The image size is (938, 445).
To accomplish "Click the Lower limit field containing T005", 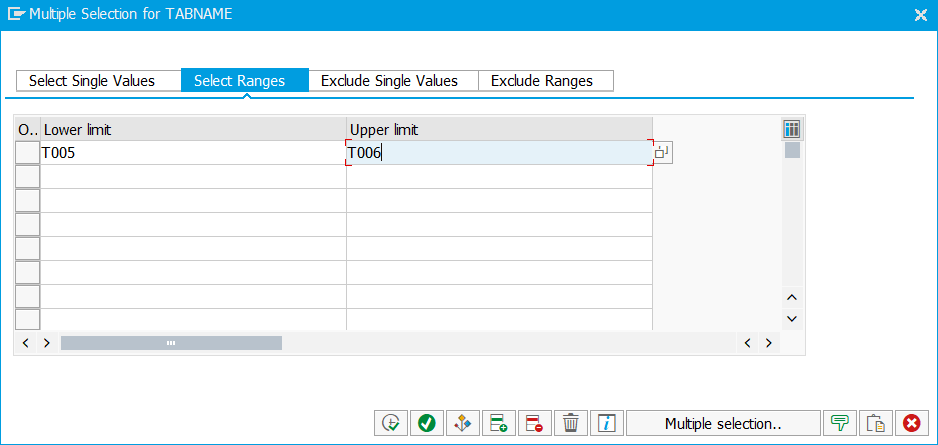I will [193, 153].
